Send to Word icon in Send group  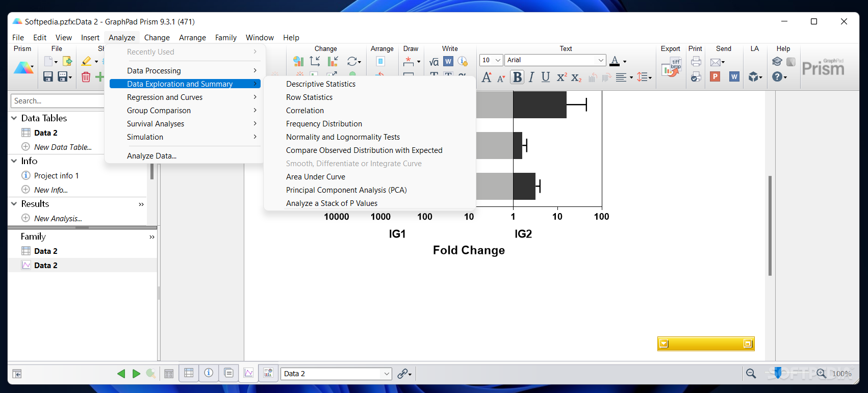point(734,76)
